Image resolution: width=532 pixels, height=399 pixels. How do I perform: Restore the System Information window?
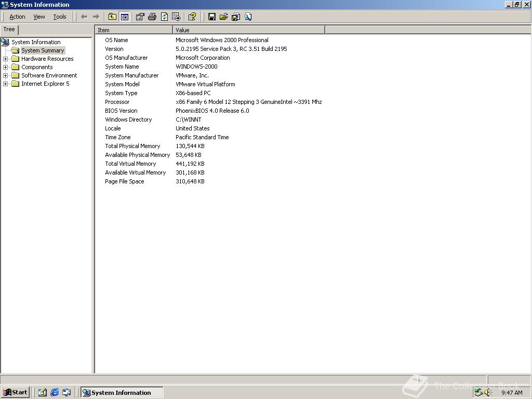(517, 4)
